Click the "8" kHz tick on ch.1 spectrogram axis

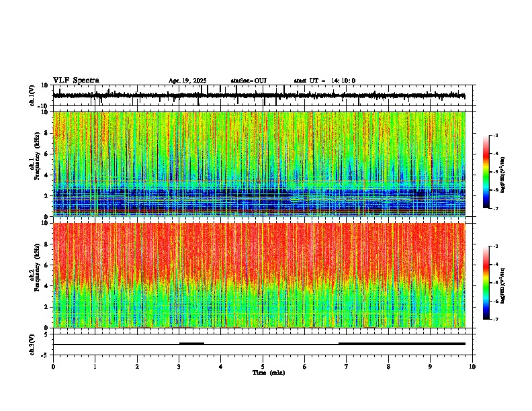point(46,133)
